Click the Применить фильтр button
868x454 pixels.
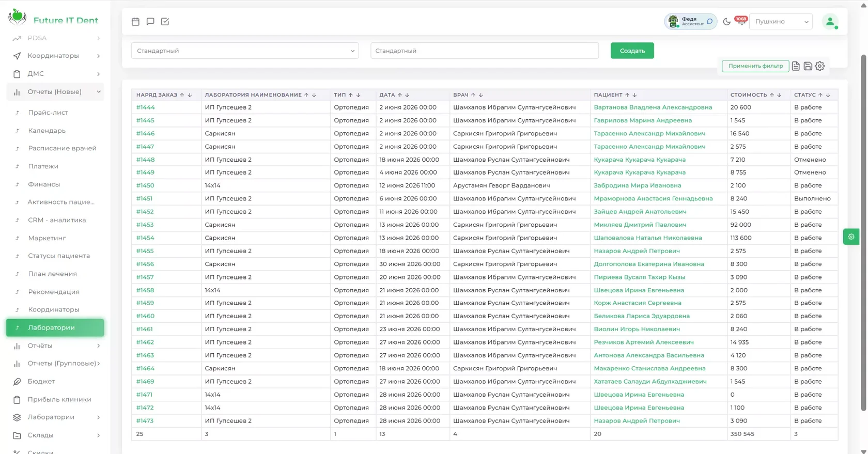pos(755,66)
